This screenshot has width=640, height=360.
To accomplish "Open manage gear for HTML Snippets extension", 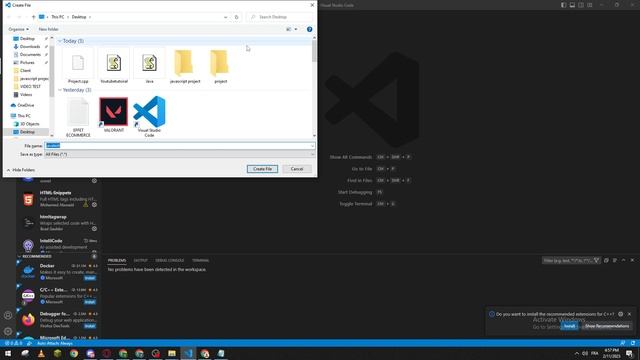I will (x=94, y=205).
